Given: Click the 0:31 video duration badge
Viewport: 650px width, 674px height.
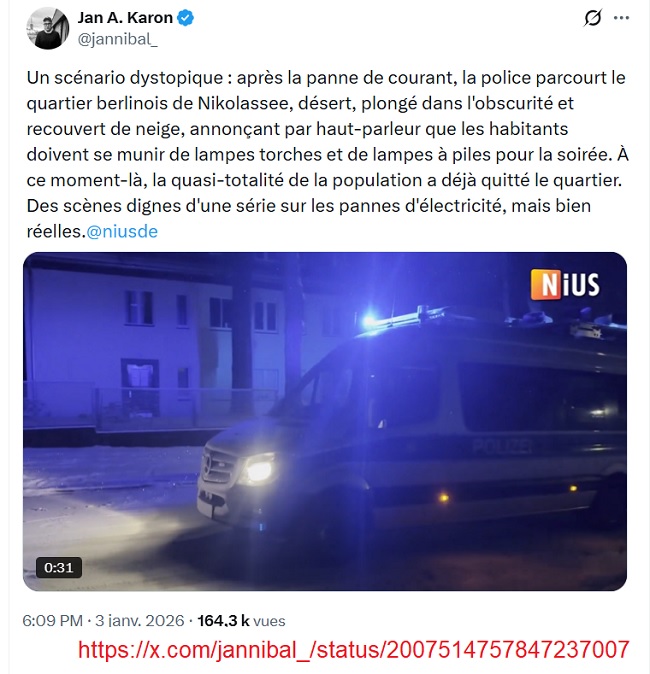Looking at the screenshot, I should coord(59,567).
